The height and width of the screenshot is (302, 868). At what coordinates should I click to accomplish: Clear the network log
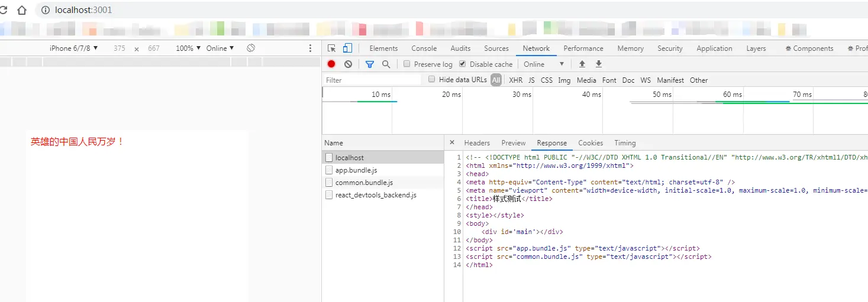coord(348,64)
